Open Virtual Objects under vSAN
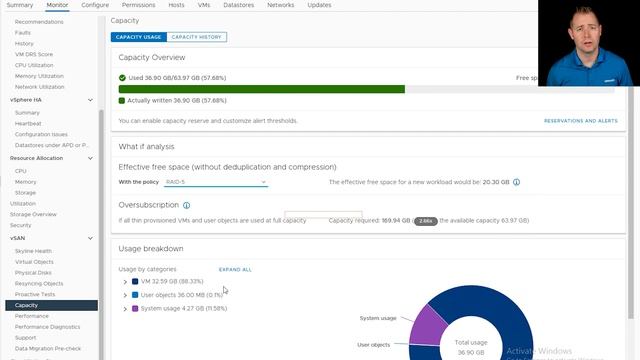This screenshot has height=360, width=640. point(34,262)
